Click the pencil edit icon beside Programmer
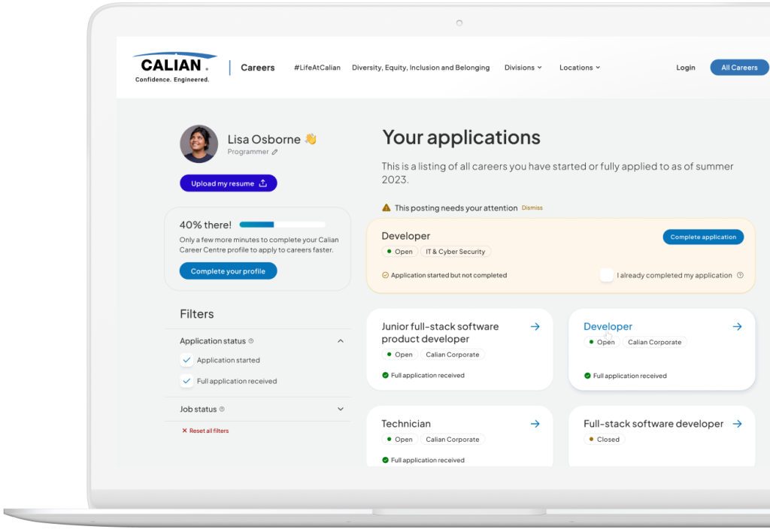This screenshot has width=770, height=532. tap(274, 152)
